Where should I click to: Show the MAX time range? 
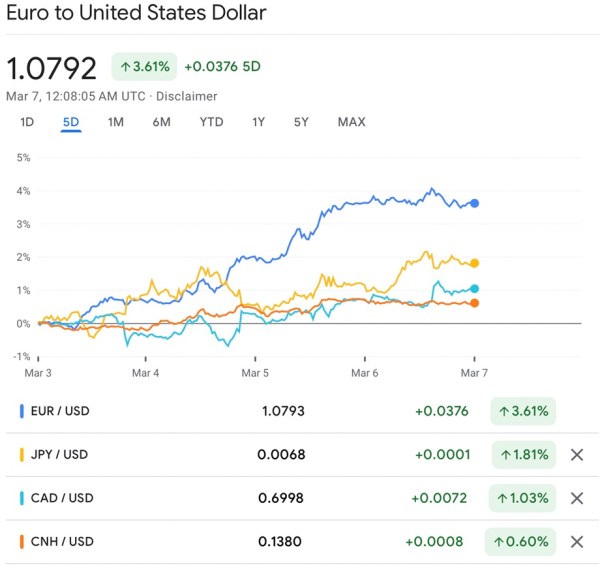point(351,122)
